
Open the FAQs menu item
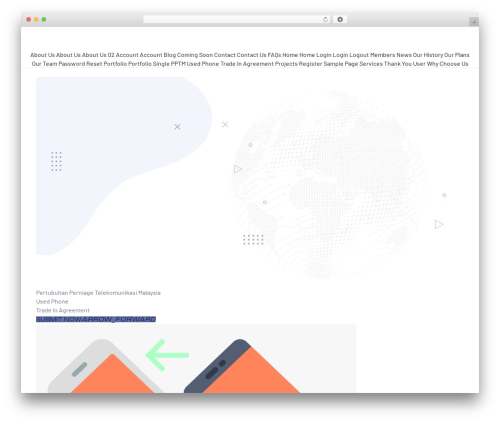(x=274, y=55)
